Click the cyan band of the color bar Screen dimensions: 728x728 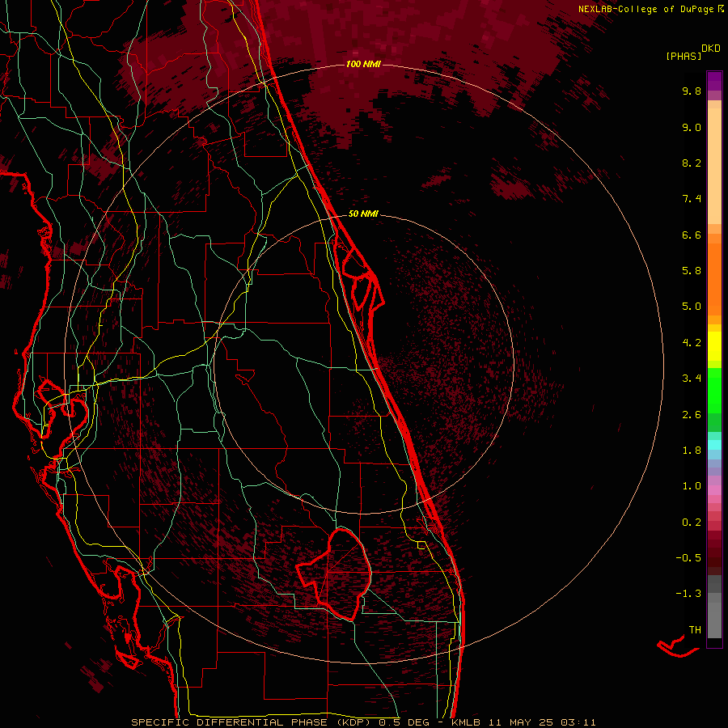click(x=714, y=445)
